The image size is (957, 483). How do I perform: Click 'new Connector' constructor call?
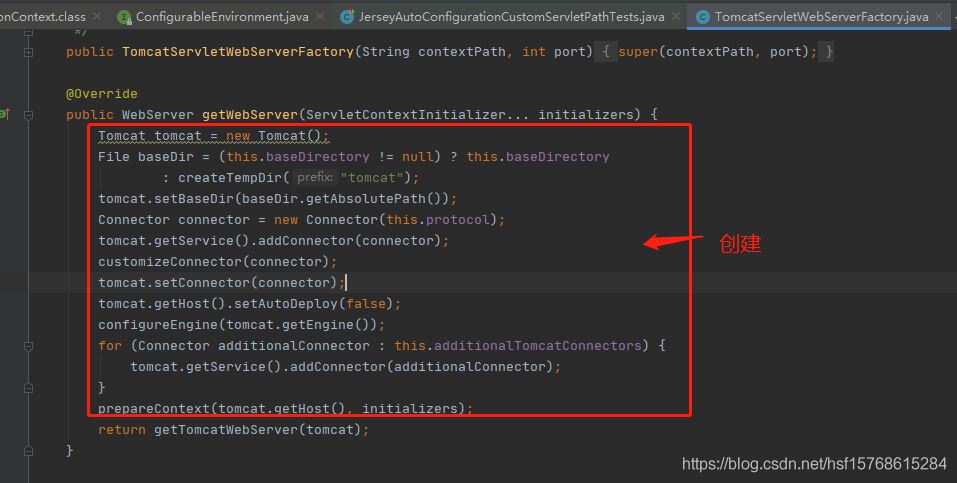[x=326, y=219]
